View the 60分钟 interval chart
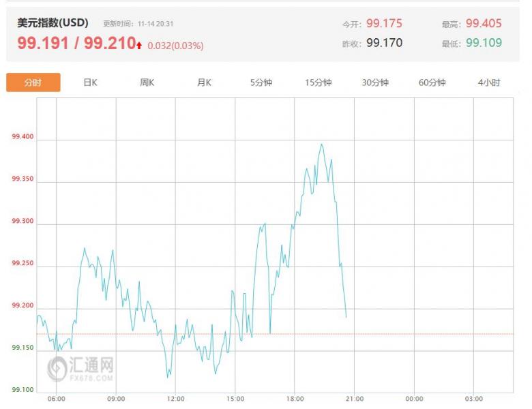 click(432, 82)
